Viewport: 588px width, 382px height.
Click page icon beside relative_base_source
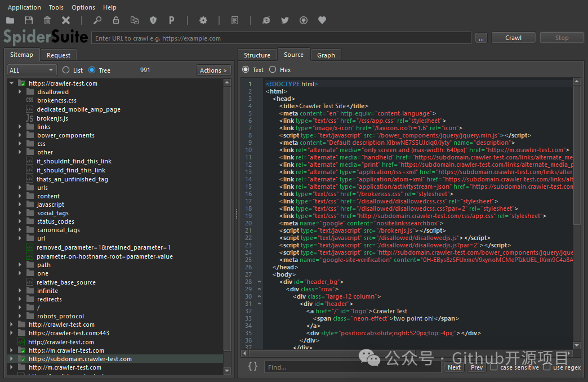[30, 282]
